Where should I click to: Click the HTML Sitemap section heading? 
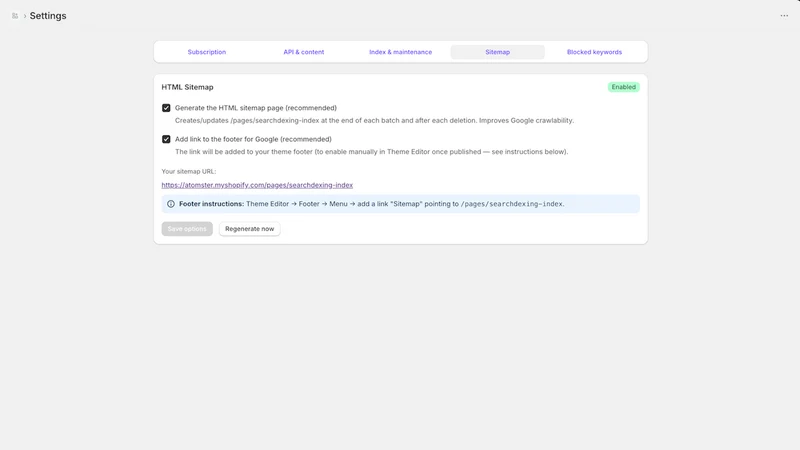click(187, 87)
